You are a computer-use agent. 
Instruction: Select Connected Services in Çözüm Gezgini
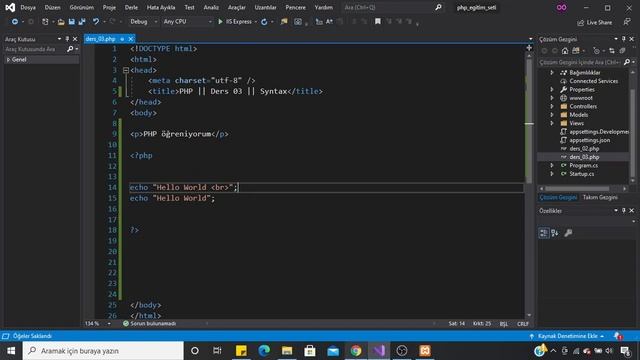(x=593, y=81)
